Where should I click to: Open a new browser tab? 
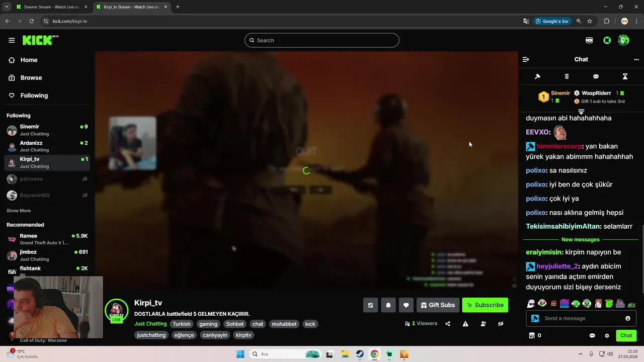178,7
